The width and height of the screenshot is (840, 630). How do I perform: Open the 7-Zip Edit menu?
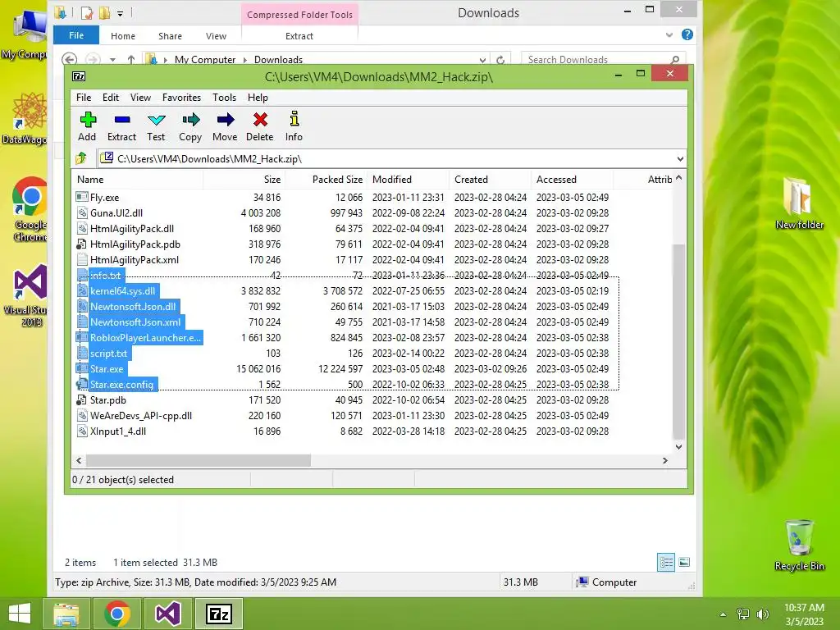[x=111, y=98]
